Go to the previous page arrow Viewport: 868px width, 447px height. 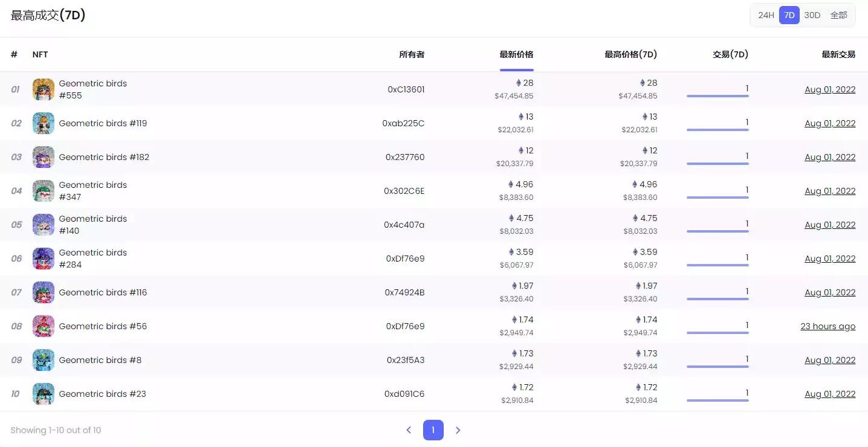(409, 430)
